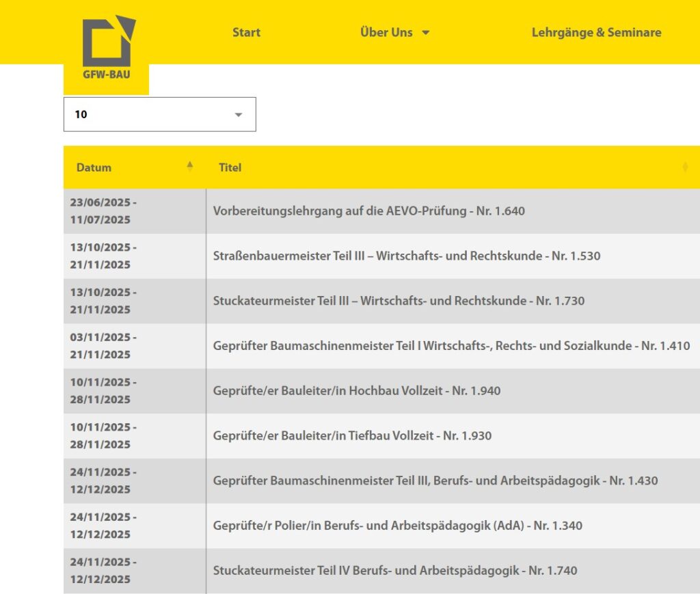Viewport: 700px width, 594px height.
Task: Select Bauleiter/in Tiefbau Vollzeit Nr. 1.930
Action: coord(352,435)
